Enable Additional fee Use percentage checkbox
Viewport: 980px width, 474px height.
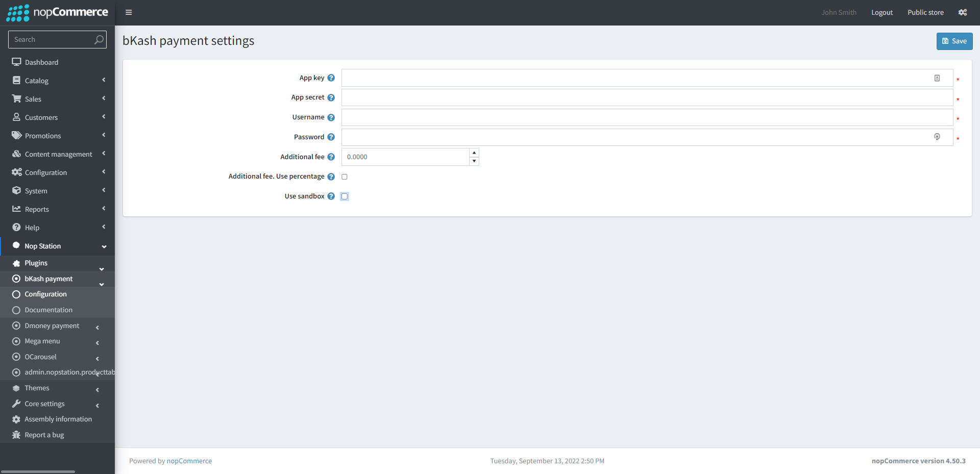(x=345, y=177)
